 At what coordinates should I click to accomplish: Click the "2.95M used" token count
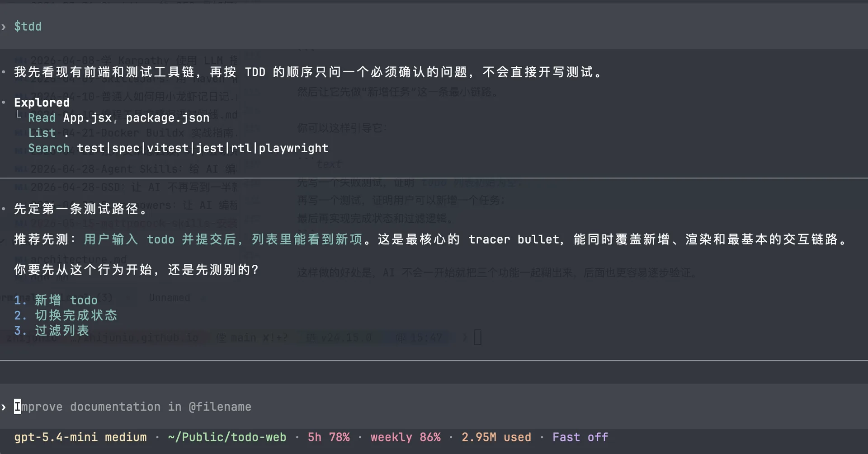tap(496, 437)
